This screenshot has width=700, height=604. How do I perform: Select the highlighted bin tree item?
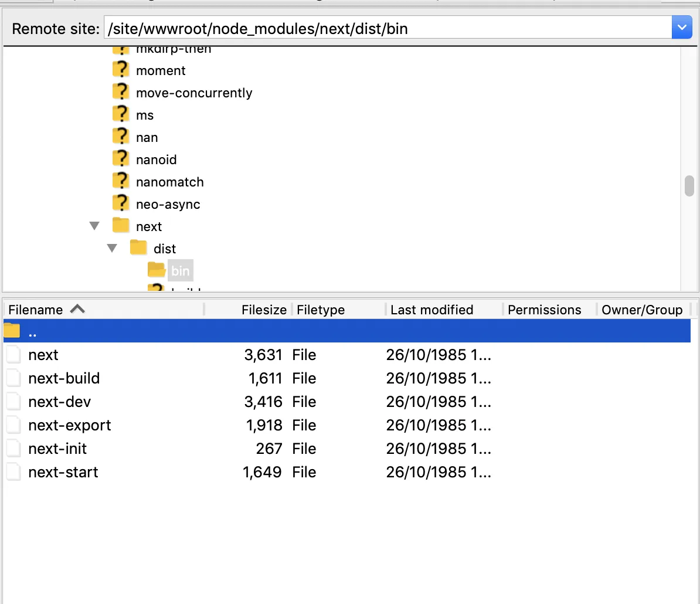[x=181, y=270]
